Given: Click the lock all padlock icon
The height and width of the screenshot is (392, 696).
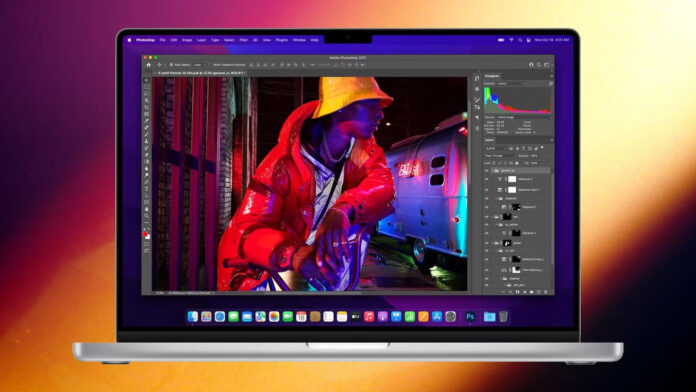Looking at the screenshot, I should [517, 163].
